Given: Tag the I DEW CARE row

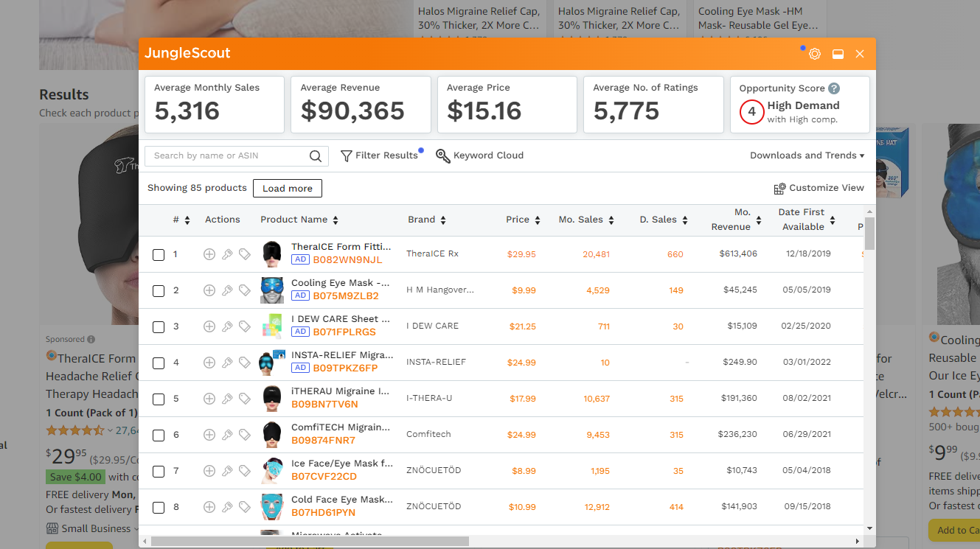Looking at the screenshot, I should (245, 326).
